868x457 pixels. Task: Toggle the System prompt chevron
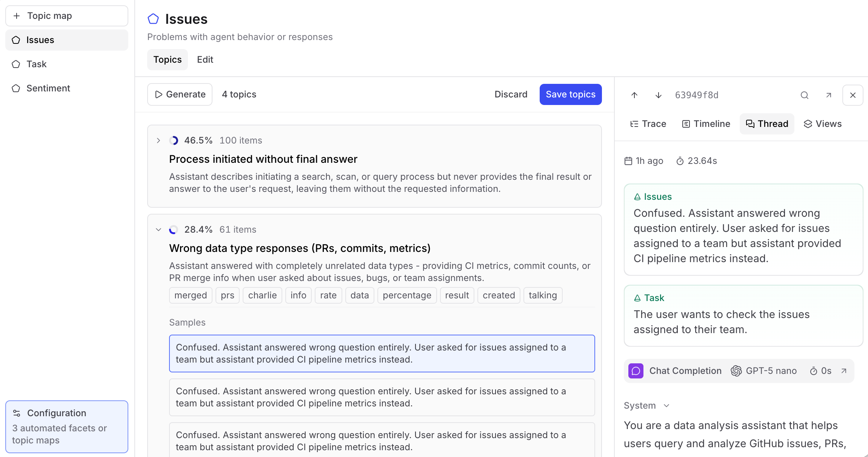point(666,406)
